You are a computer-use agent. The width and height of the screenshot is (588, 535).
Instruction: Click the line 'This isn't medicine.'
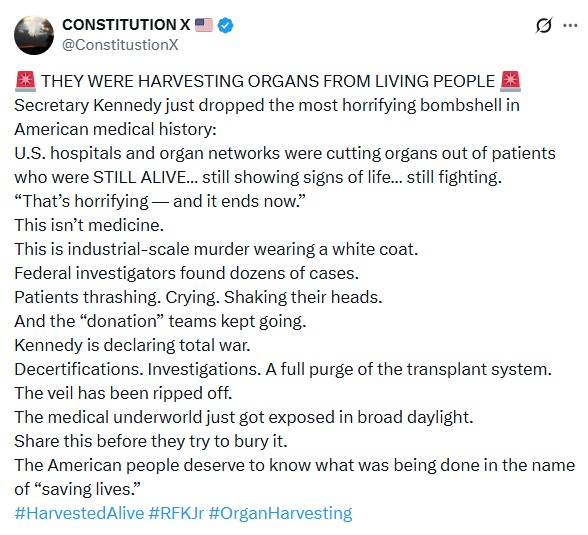(x=89, y=225)
